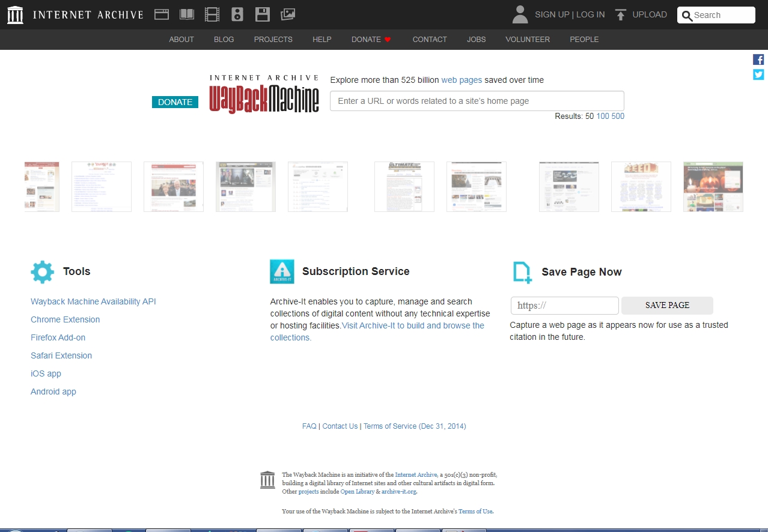Screen dimensions: 768x532
Task: Click the SAVE PAGE button
Action: (x=667, y=305)
